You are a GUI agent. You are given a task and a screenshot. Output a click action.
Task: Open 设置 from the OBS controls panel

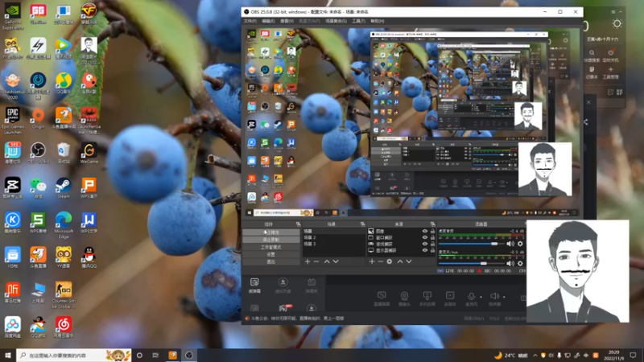point(271,254)
